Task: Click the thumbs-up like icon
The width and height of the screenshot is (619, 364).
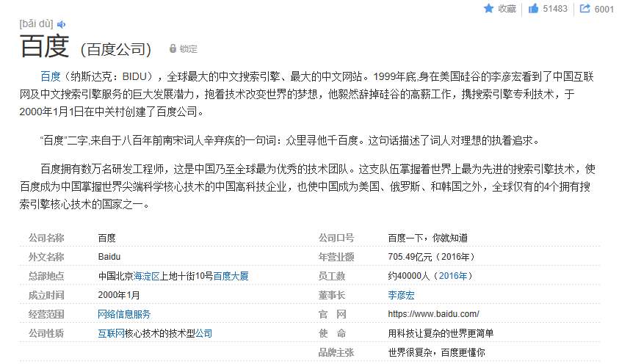Action: tap(533, 8)
